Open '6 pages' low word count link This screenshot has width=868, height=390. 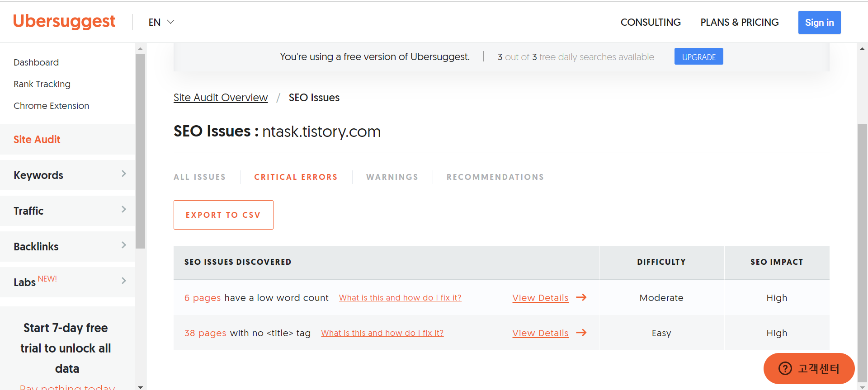point(203,298)
